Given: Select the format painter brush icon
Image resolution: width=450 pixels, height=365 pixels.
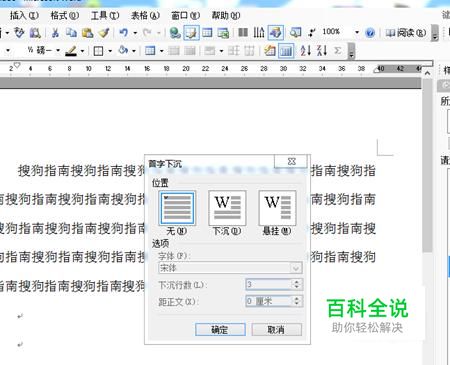Looking at the screenshot, I should [x=104, y=33].
